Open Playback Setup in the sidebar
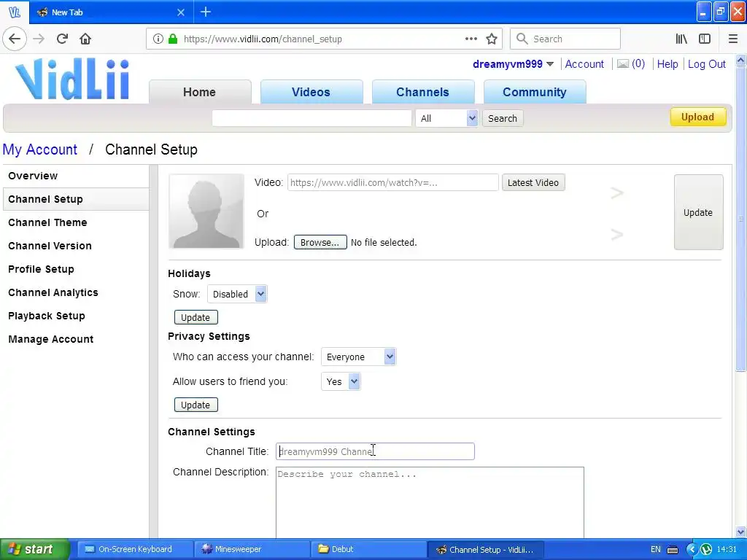The image size is (747, 560). pos(76,316)
